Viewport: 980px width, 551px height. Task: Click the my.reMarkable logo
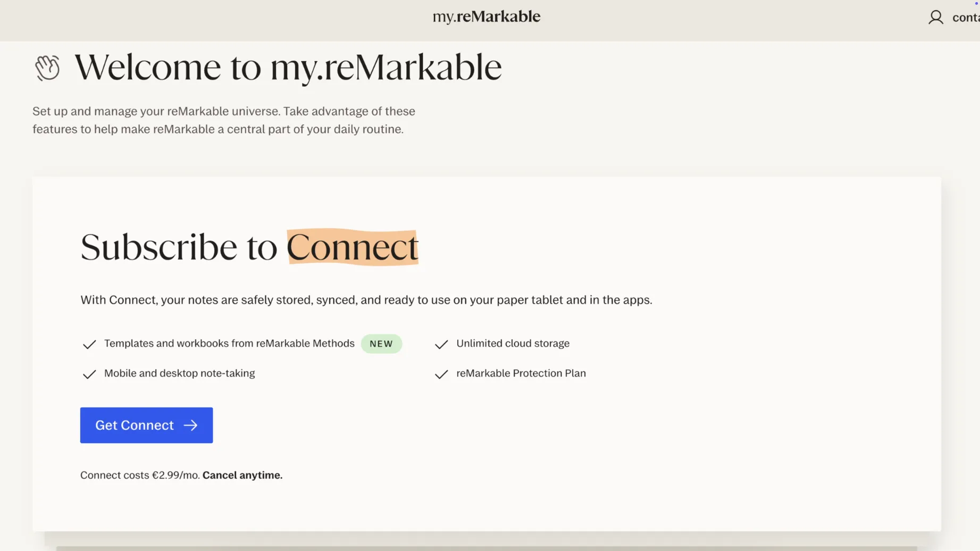click(487, 17)
